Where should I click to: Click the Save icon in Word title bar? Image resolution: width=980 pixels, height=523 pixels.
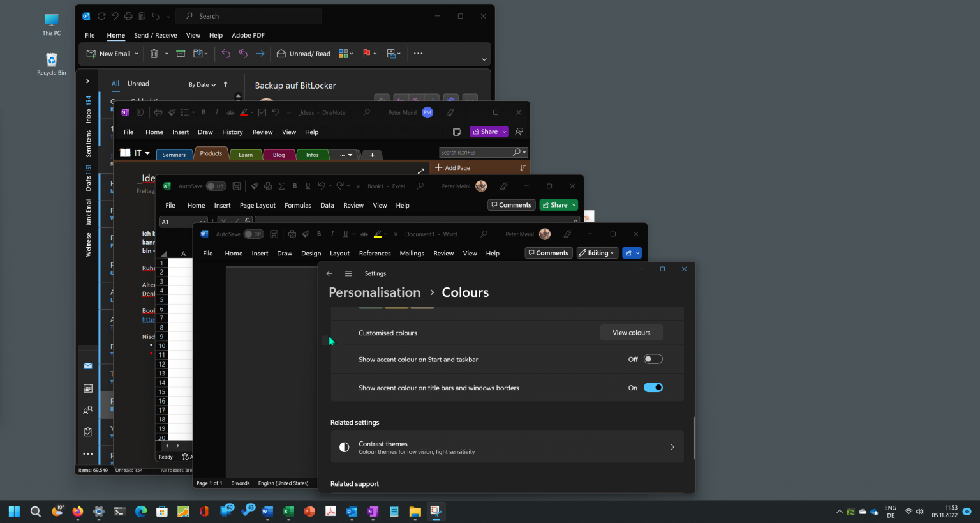tap(274, 234)
